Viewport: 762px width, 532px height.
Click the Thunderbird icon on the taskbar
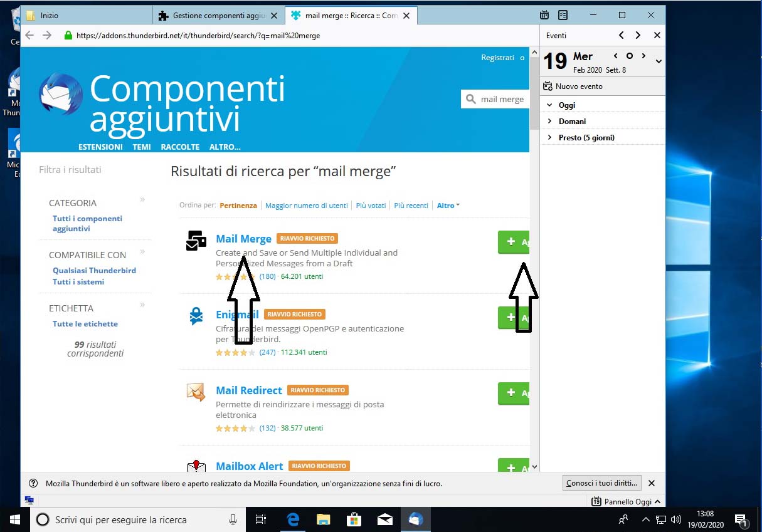tap(415, 519)
